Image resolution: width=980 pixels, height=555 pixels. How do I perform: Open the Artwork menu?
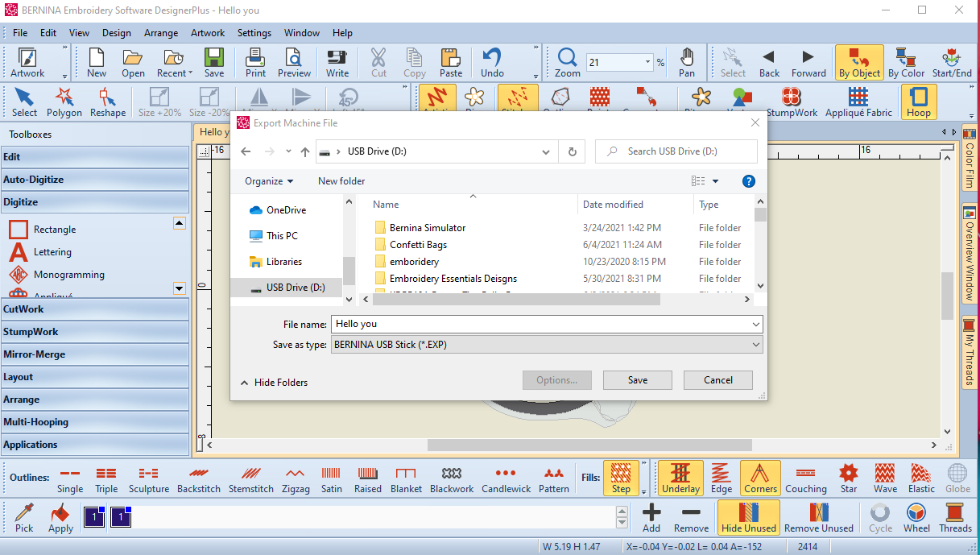(208, 33)
